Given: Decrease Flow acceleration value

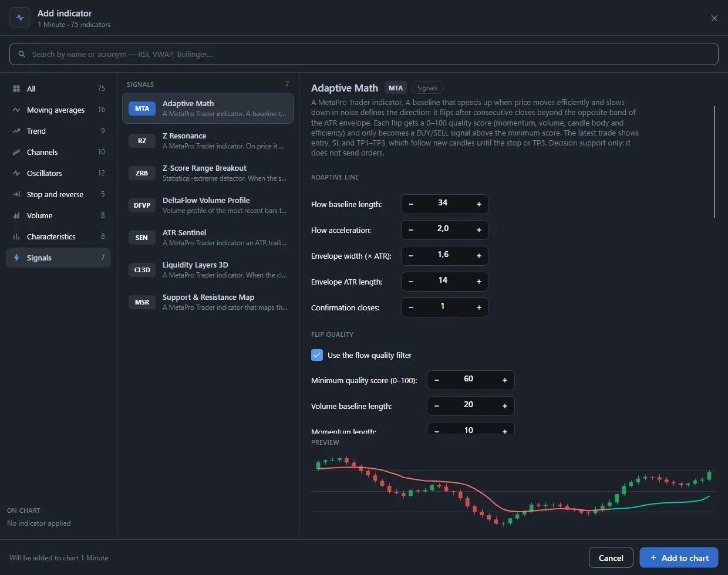Looking at the screenshot, I should pyautogui.click(x=411, y=230).
